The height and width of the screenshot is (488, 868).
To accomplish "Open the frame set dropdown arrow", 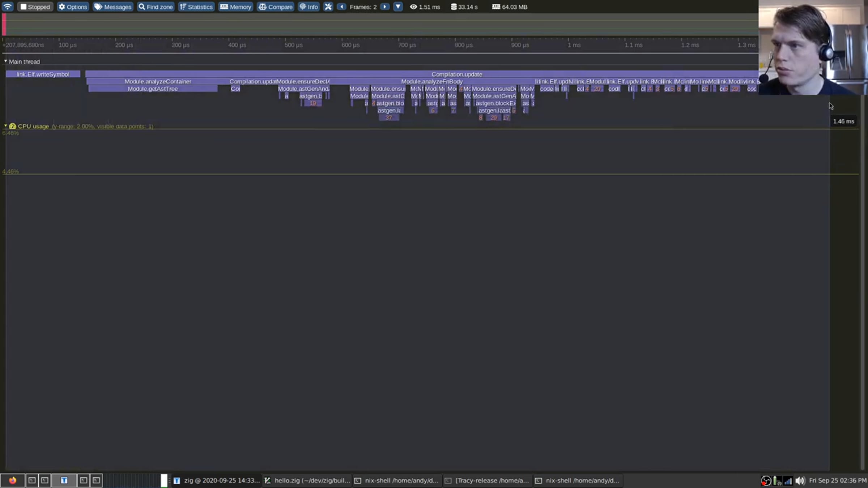I will pos(398,7).
